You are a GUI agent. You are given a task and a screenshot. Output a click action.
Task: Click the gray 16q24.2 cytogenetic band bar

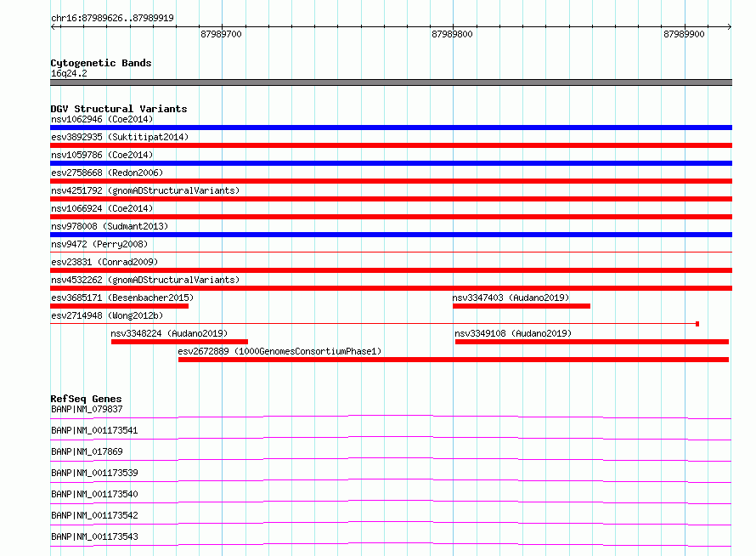(x=391, y=82)
